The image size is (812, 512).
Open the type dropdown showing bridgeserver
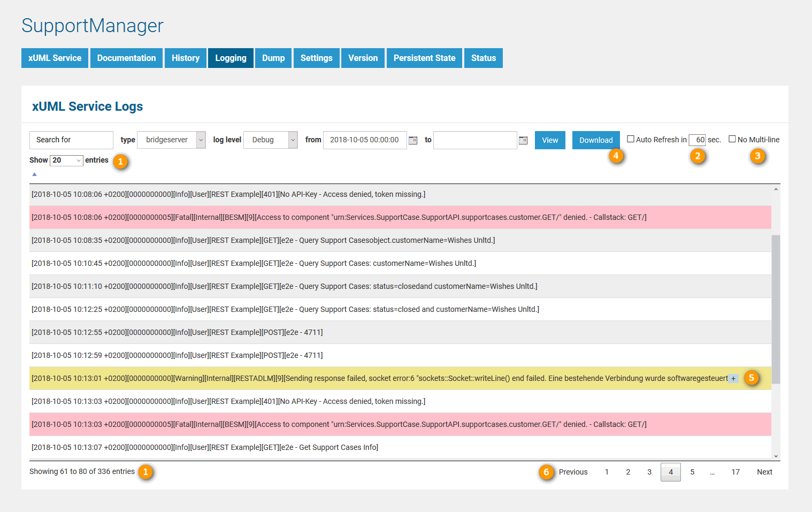pos(171,140)
